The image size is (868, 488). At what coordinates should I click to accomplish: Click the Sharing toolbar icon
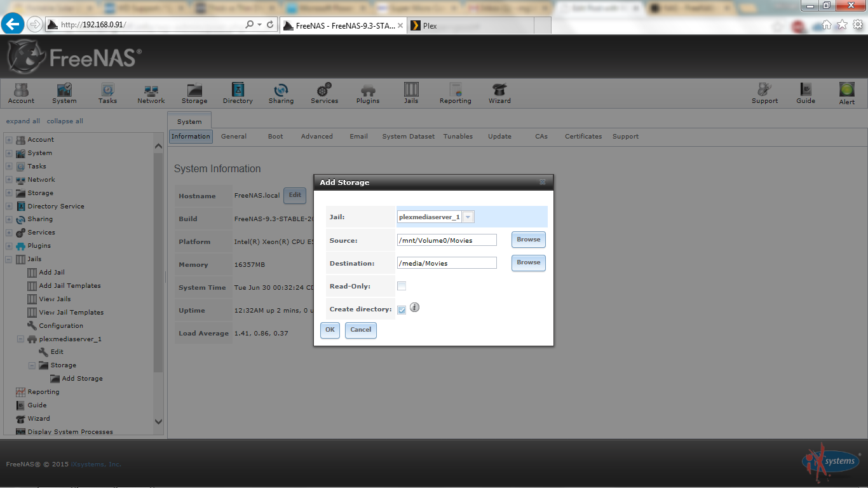(x=281, y=93)
